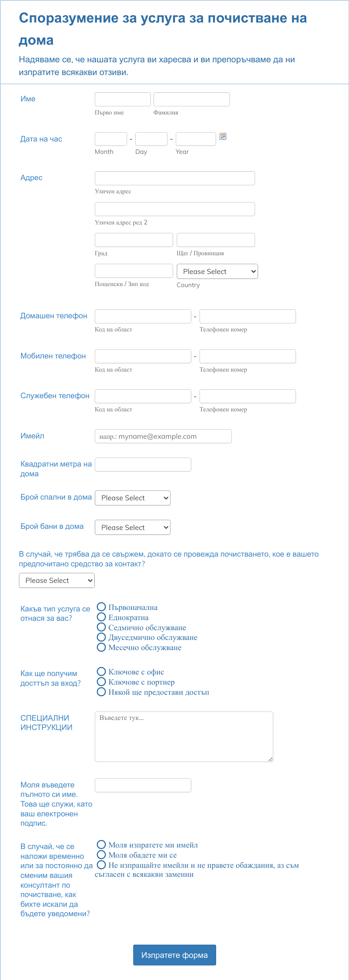Click the Фамилия input field

192,99
